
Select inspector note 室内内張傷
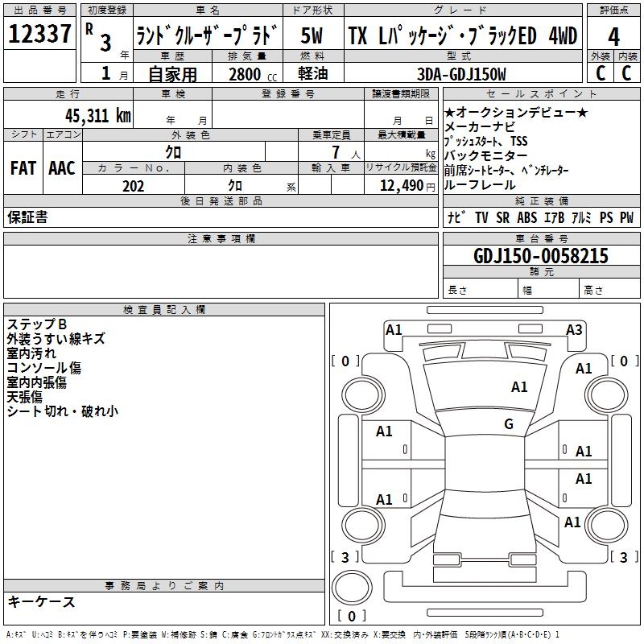pyautogui.click(x=36, y=382)
